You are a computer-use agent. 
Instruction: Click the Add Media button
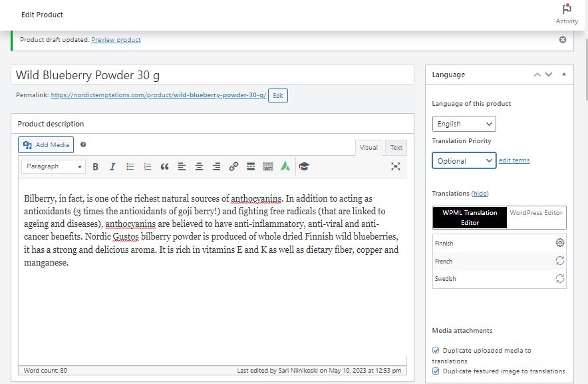click(x=46, y=145)
